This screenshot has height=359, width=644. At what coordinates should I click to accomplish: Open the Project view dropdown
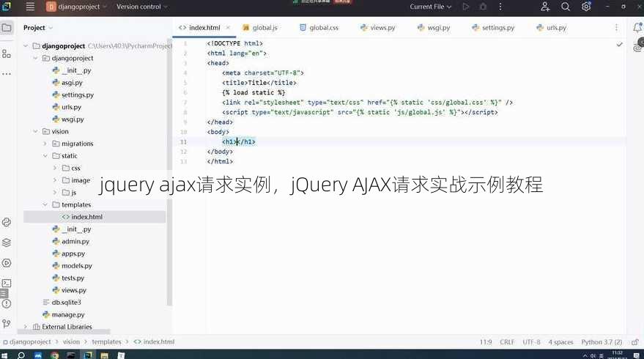click(x=38, y=28)
